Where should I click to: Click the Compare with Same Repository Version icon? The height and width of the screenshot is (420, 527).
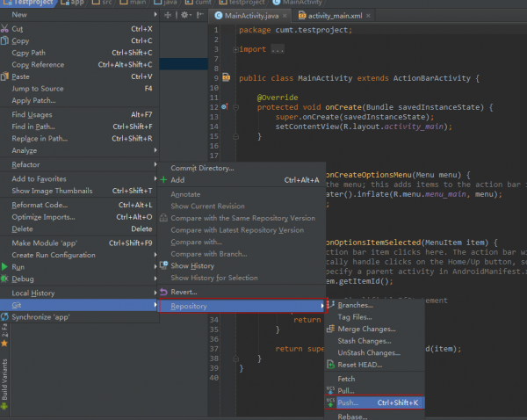[x=163, y=218]
